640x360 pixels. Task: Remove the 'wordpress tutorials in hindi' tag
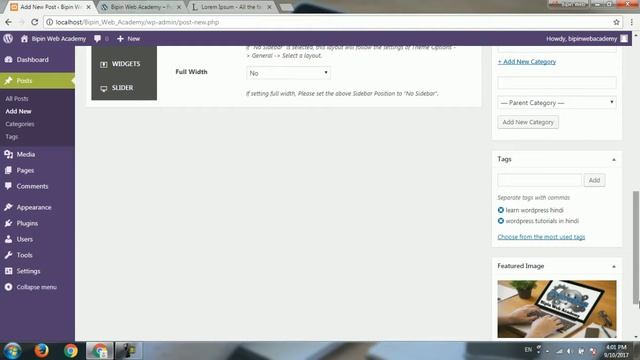coord(501,221)
